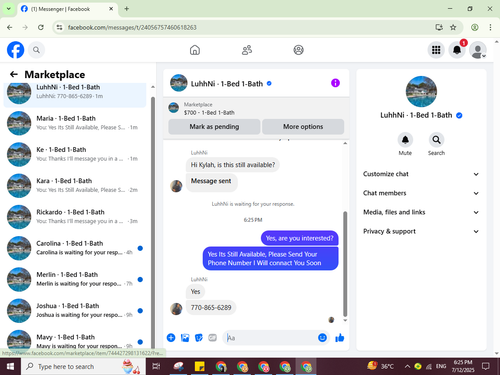Click the 'Hi Kylah, is this still available?' message

[x=233, y=165]
